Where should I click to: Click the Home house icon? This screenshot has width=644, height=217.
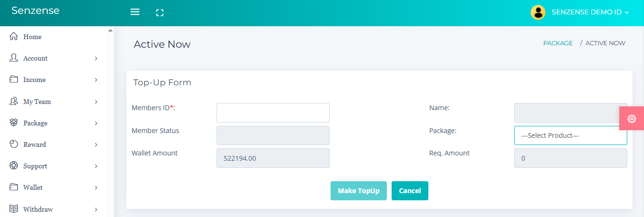(x=14, y=36)
